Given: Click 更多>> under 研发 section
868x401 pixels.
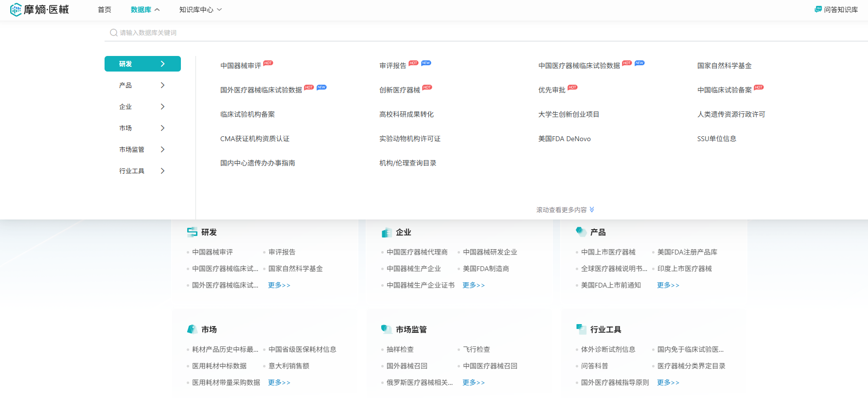Looking at the screenshot, I should coord(279,285).
